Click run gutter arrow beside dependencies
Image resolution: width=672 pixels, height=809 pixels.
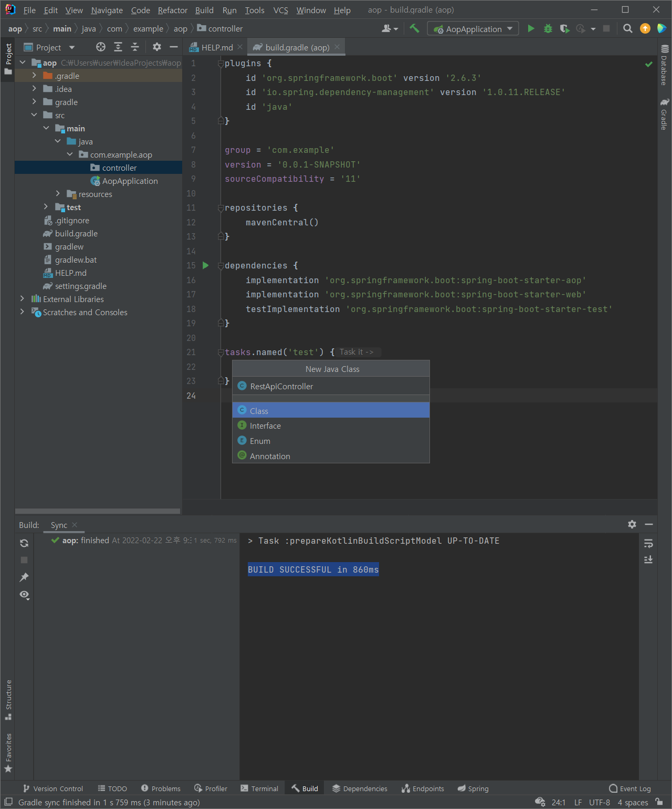pos(206,265)
